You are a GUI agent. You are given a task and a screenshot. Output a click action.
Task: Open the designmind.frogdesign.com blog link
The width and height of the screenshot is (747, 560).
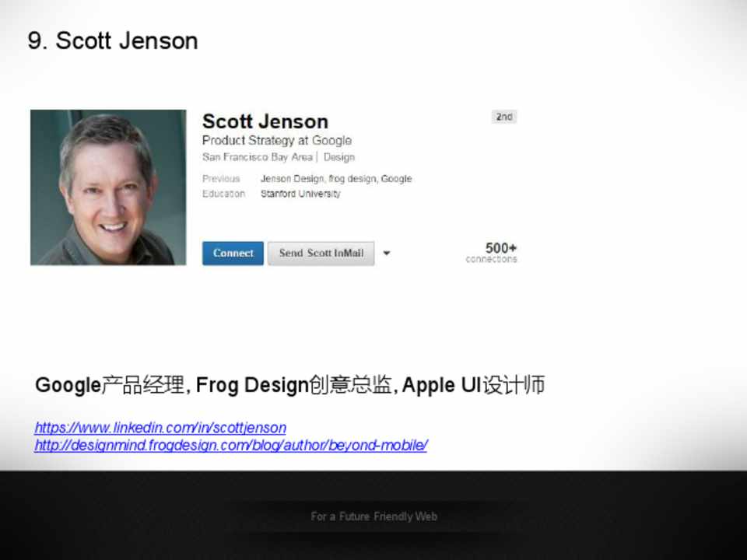tap(231, 445)
